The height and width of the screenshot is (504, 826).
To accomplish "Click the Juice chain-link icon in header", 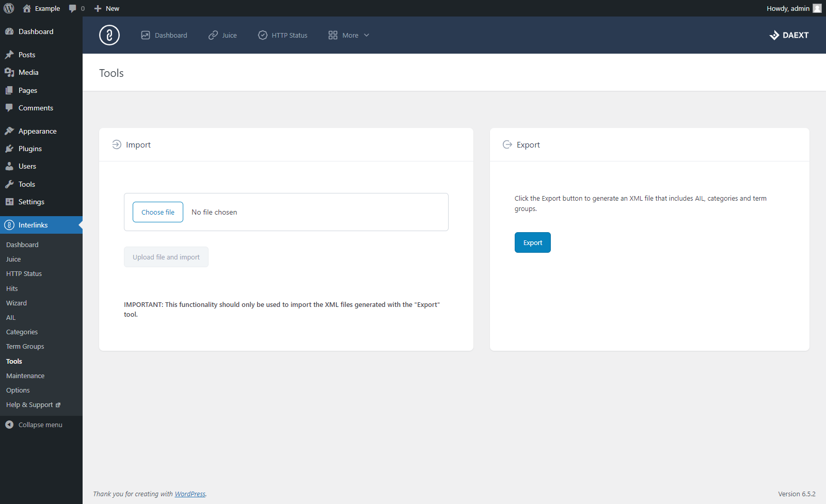I will (x=213, y=35).
